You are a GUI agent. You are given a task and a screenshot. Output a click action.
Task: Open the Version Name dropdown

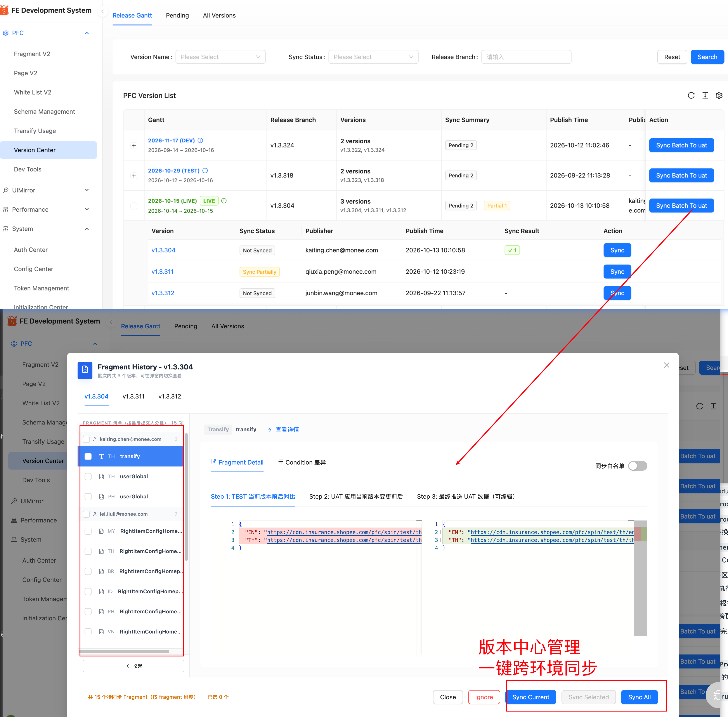[221, 57]
